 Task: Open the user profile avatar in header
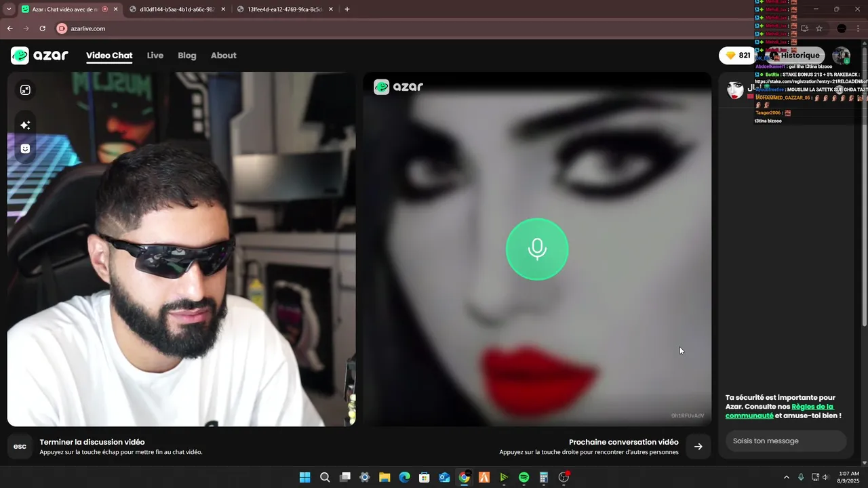(x=841, y=56)
